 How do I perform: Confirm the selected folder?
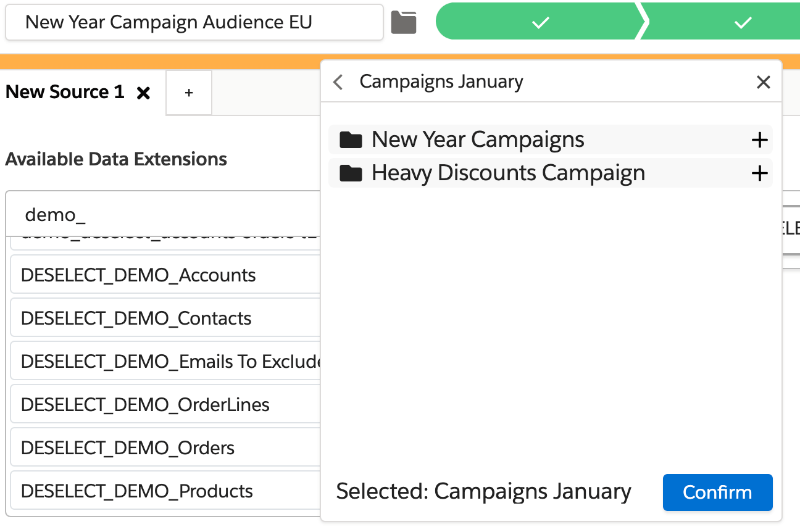(x=717, y=493)
